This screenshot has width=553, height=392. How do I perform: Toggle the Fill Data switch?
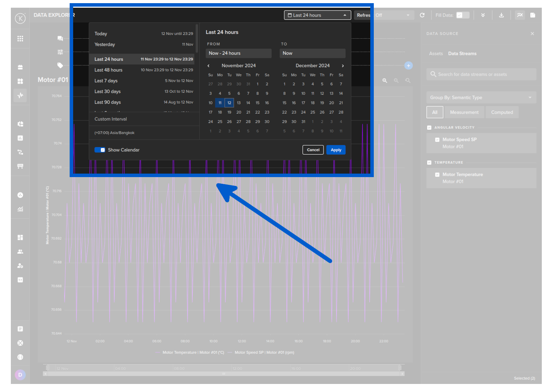(x=462, y=15)
